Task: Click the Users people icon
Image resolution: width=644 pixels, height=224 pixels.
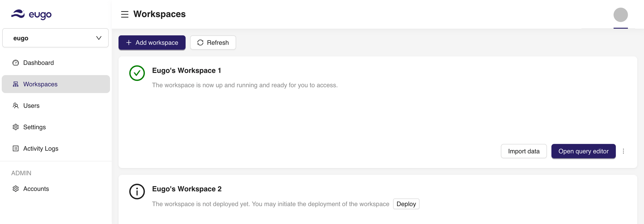Action: (x=16, y=106)
